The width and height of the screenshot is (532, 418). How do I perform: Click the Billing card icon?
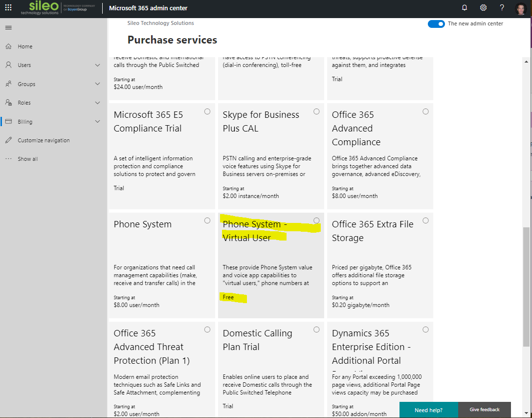coord(8,121)
